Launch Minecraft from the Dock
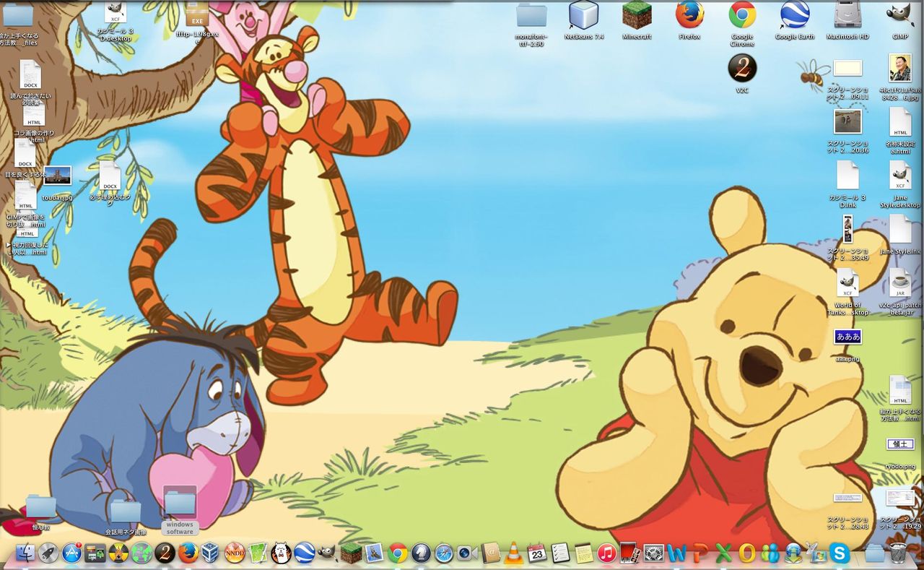Viewport: 924px width, 570px height. click(351, 554)
